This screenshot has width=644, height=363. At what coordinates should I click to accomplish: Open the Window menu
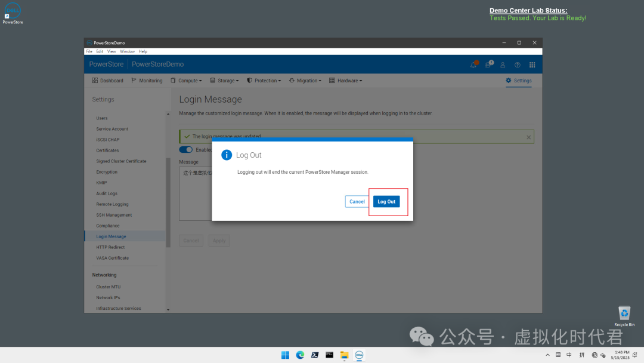coord(128,51)
